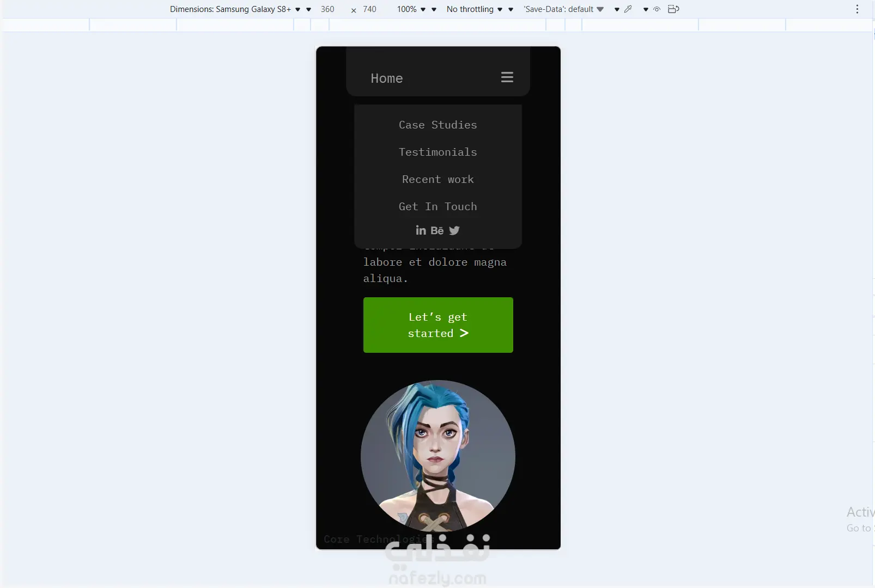Select Testimonials menu item
Image resolution: width=875 pixels, height=588 pixels.
click(438, 152)
